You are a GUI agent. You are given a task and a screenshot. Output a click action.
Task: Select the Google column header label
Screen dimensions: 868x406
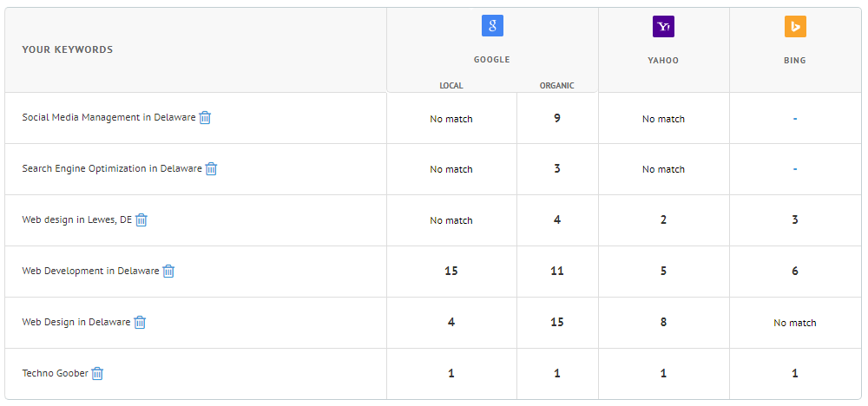tap(492, 60)
